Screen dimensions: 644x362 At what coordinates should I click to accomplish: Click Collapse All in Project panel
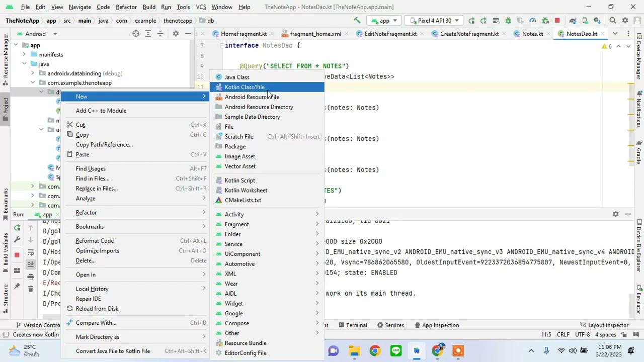coord(160,34)
